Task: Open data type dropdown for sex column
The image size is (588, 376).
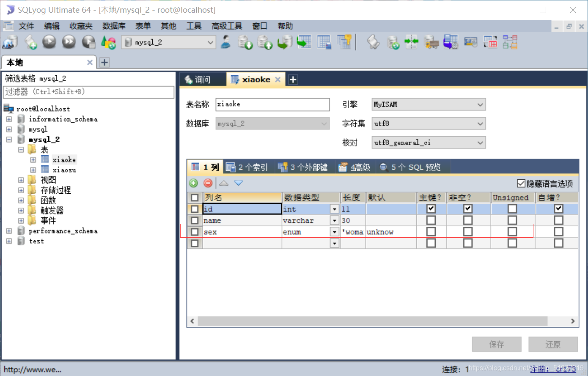Action: tap(335, 232)
